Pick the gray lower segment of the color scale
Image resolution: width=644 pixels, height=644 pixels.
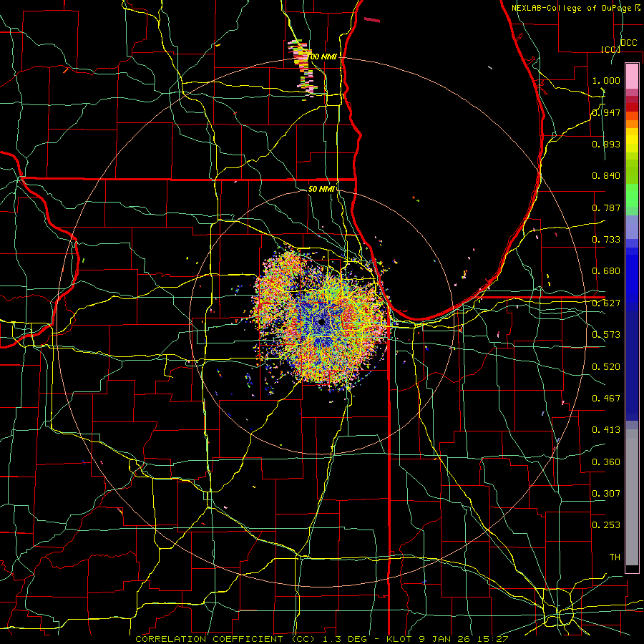click(632, 497)
